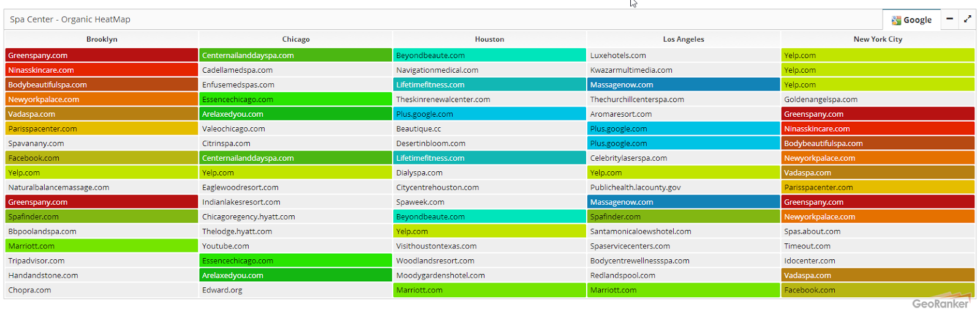Click the Eaglewoodresort.com cell

(x=296, y=187)
